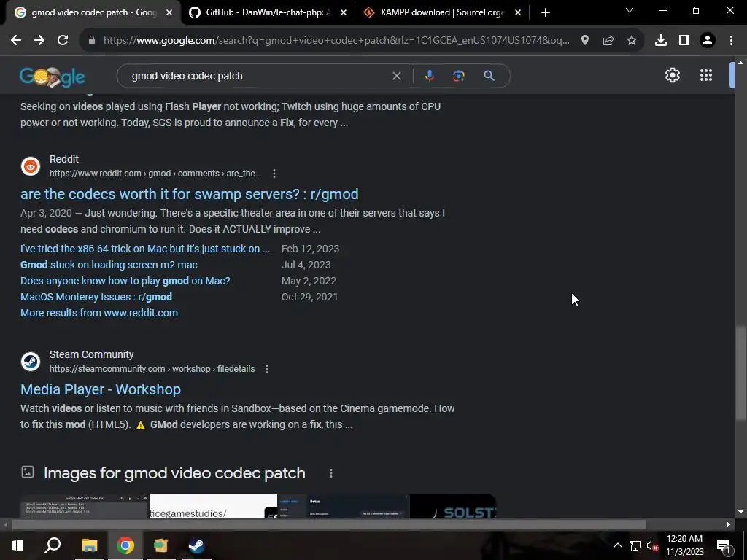Open 'Does anyone know how to play gmod on Mac' link
The height and width of the screenshot is (560, 747).
pos(125,281)
